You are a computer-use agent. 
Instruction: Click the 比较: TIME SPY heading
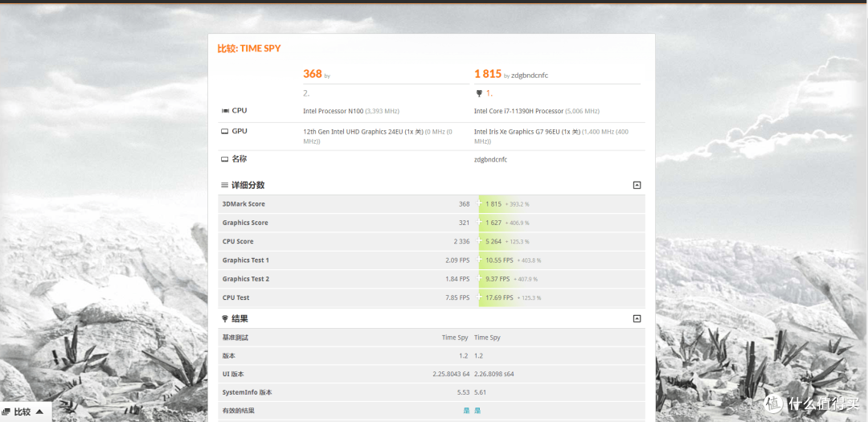[249, 48]
